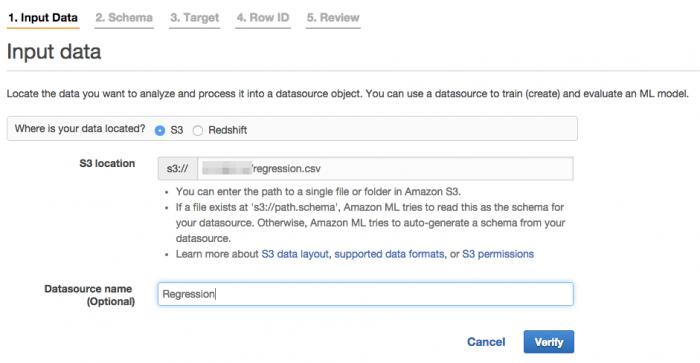Screen dimensions: 700x363
Task: Click the Datasource name (Optional) label
Action: coord(89,295)
